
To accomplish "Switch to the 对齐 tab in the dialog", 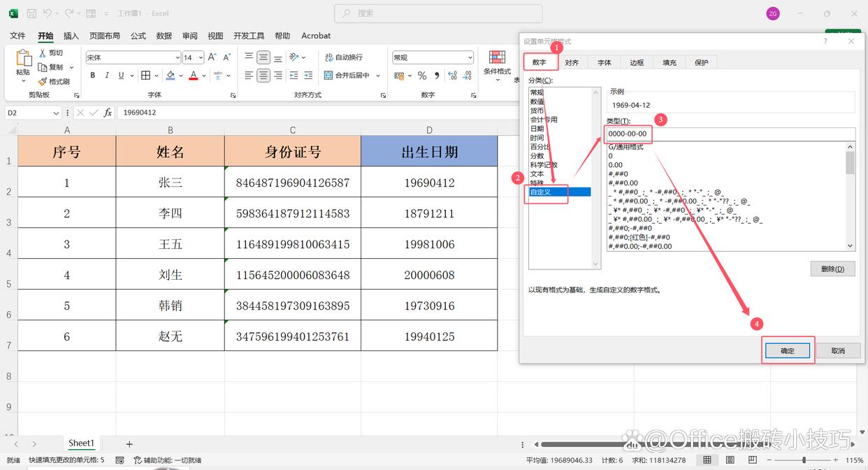I will pyautogui.click(x=572, y=63).
